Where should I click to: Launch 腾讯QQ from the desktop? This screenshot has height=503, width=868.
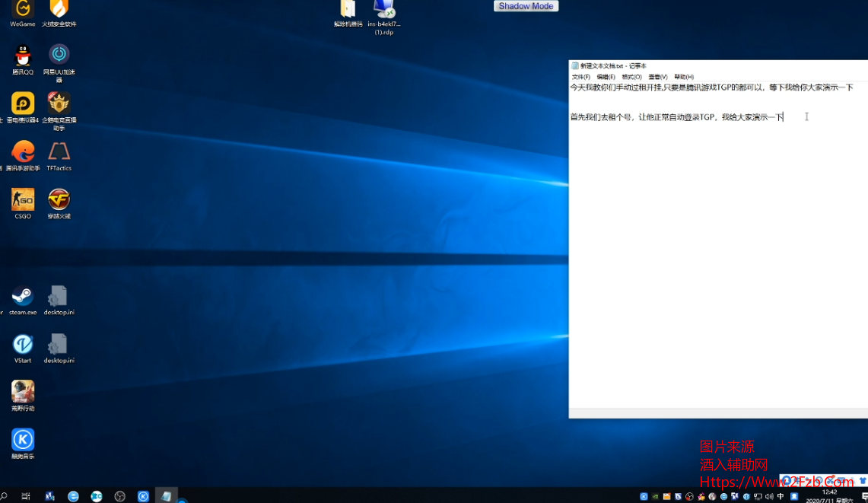(x=23, y=59)
